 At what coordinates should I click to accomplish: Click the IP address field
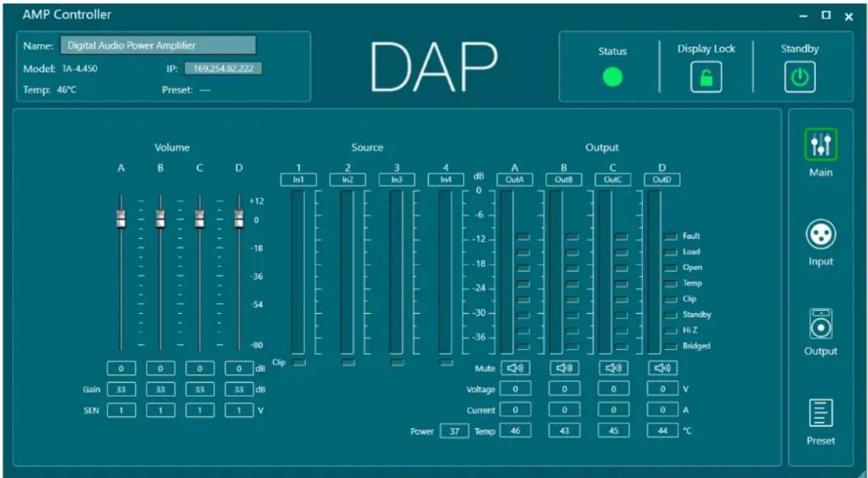(223, 69)
